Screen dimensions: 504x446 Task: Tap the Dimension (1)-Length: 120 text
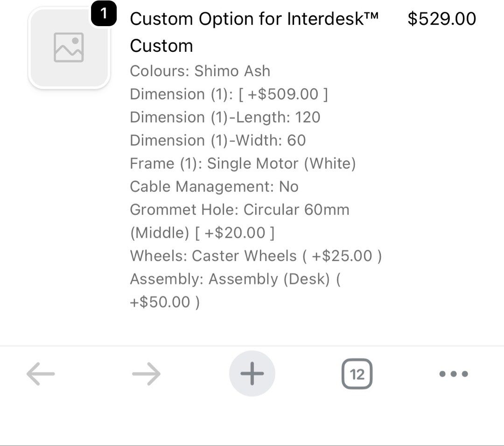[x=225, y=117]
